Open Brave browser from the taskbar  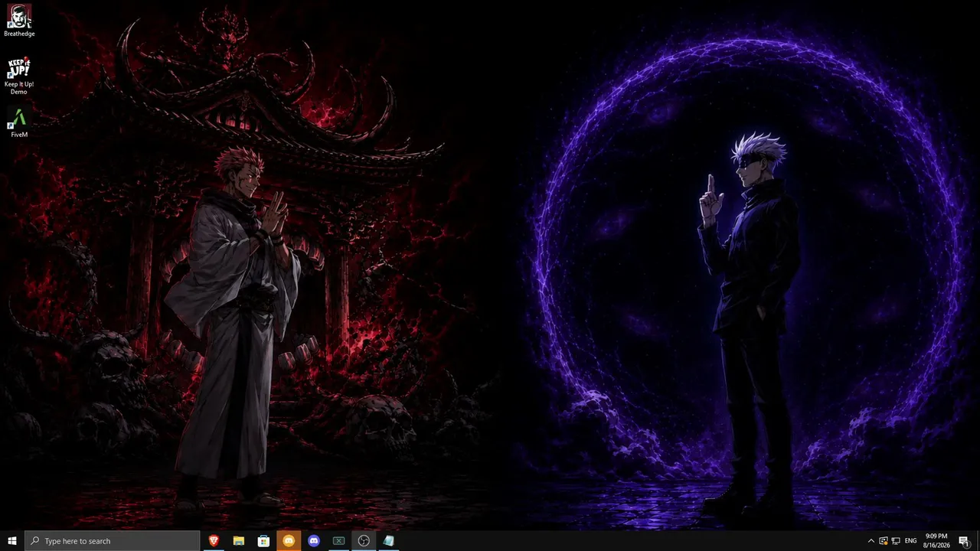tap(214, 541)
